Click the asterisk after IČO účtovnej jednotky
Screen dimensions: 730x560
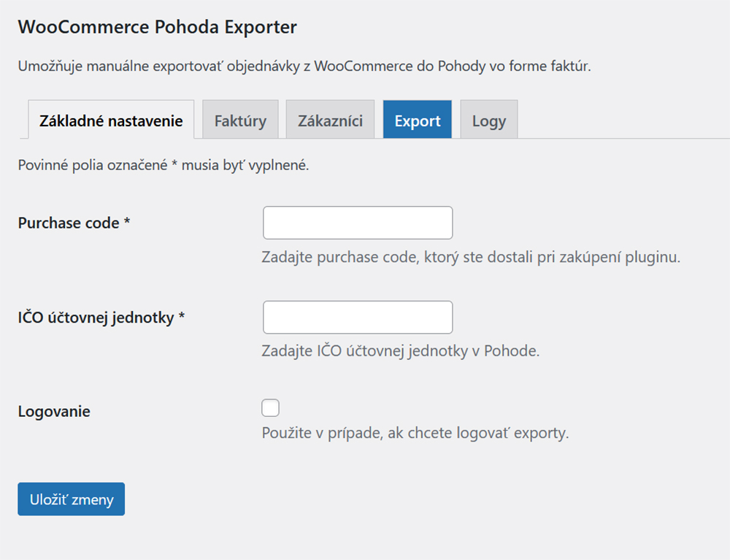pos(182,318)
